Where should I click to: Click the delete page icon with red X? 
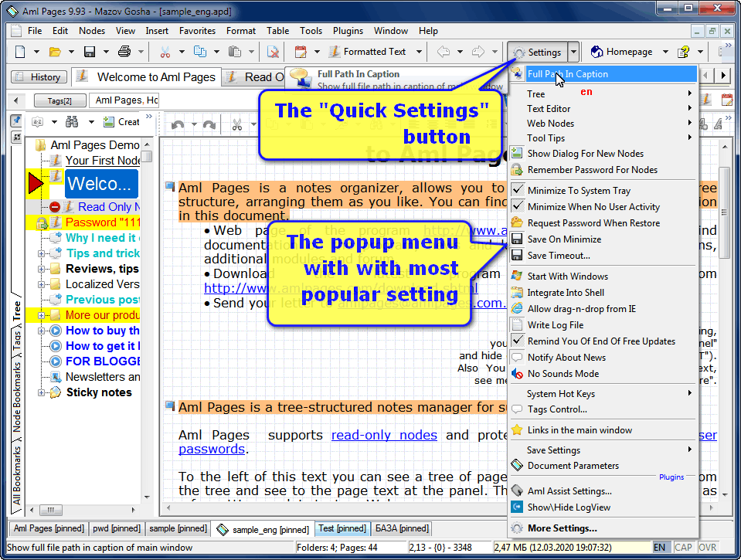pos(273,52)
